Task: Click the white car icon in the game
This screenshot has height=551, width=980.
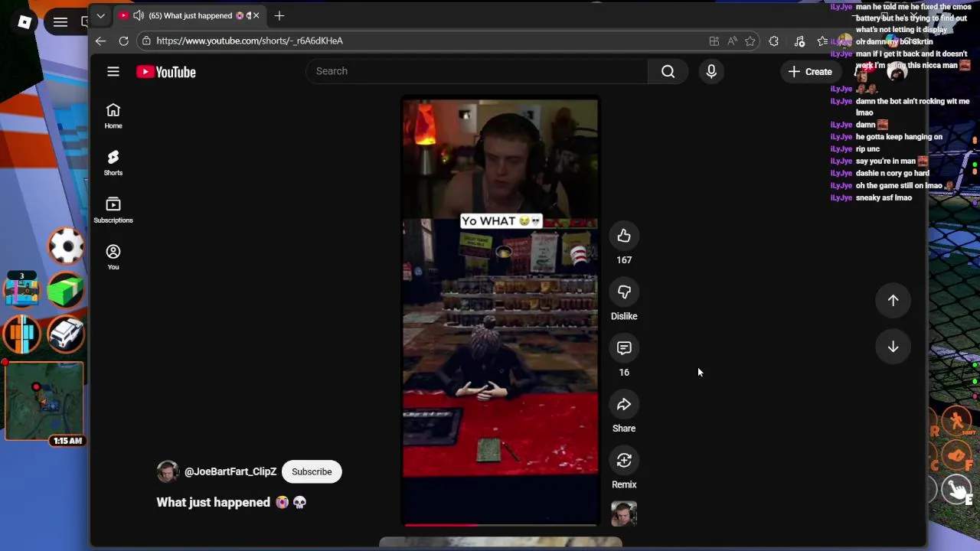Action: [x=66, y=334]
